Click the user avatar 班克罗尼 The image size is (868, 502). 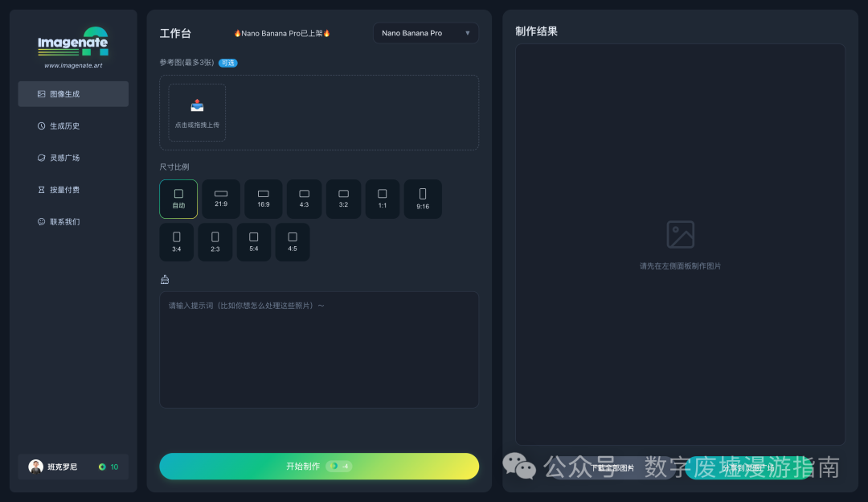(x=36, y=467)
